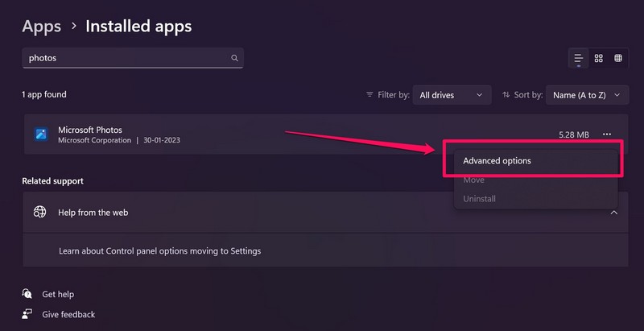
Task: Open the Sort by Name (A to Z) dropdown
Action: click(x=586, y=95)
